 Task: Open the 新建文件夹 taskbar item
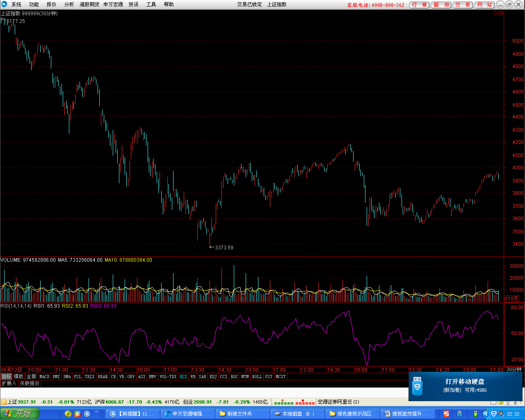243,414
